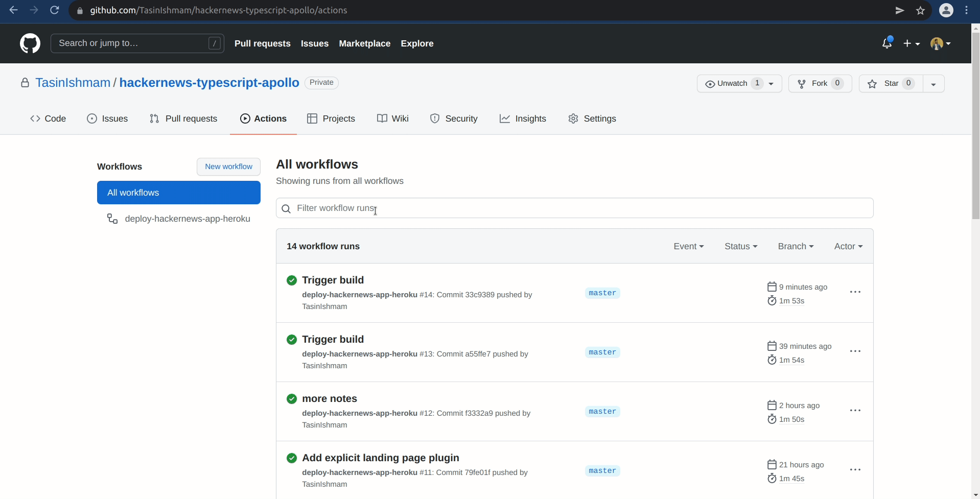
Task: Open three-dot menu for run #11
Action: pos(855,470)
